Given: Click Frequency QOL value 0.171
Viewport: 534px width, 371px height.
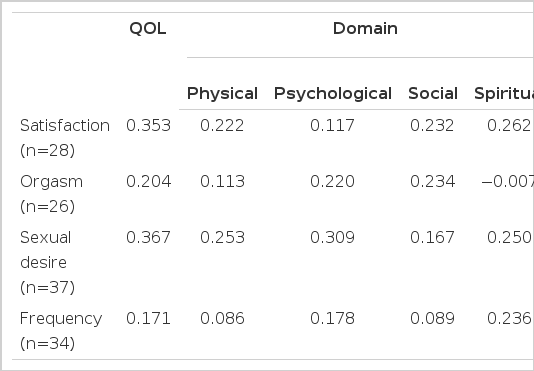Looking at the screenshot, I should tap(148, 318).
